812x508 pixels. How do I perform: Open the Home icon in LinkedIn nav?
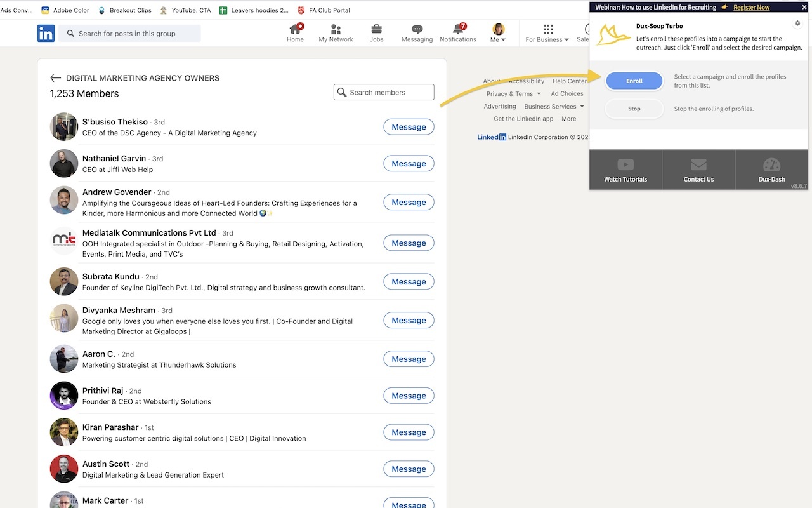point(295,33)
